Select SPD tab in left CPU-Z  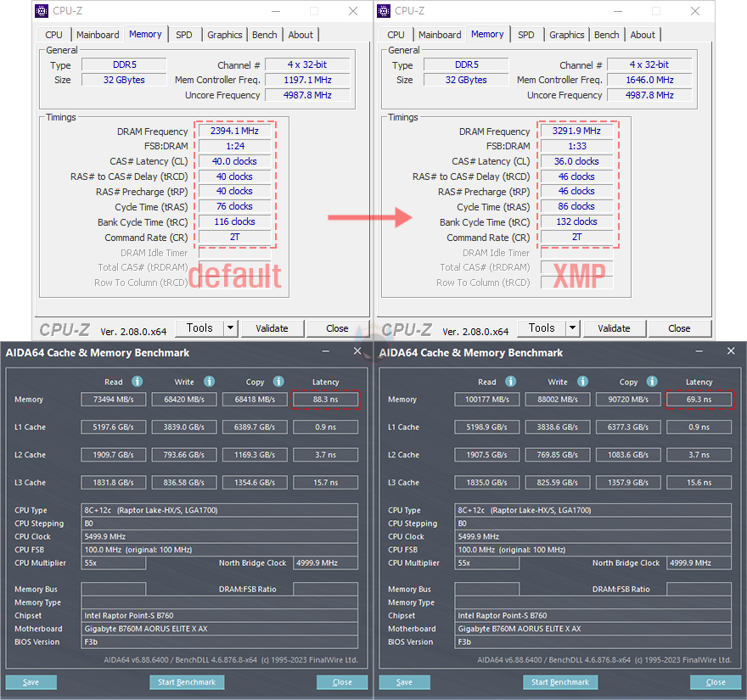point(184,35)
